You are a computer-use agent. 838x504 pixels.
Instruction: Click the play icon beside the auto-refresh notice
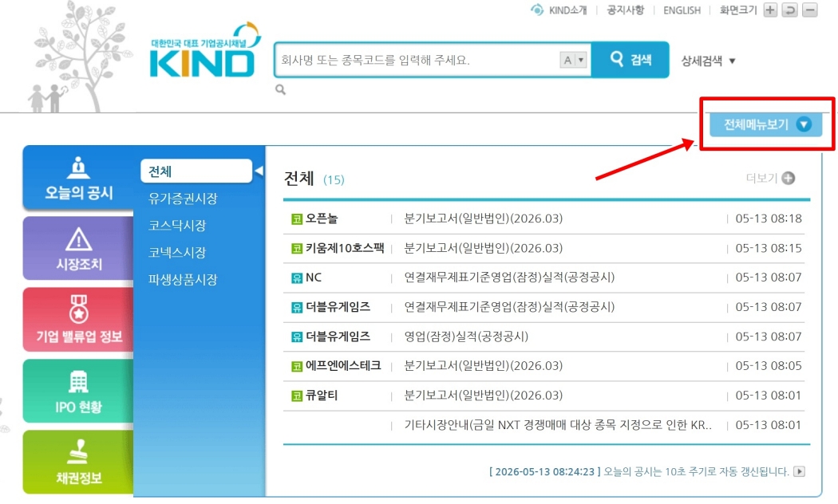[799, 471]
